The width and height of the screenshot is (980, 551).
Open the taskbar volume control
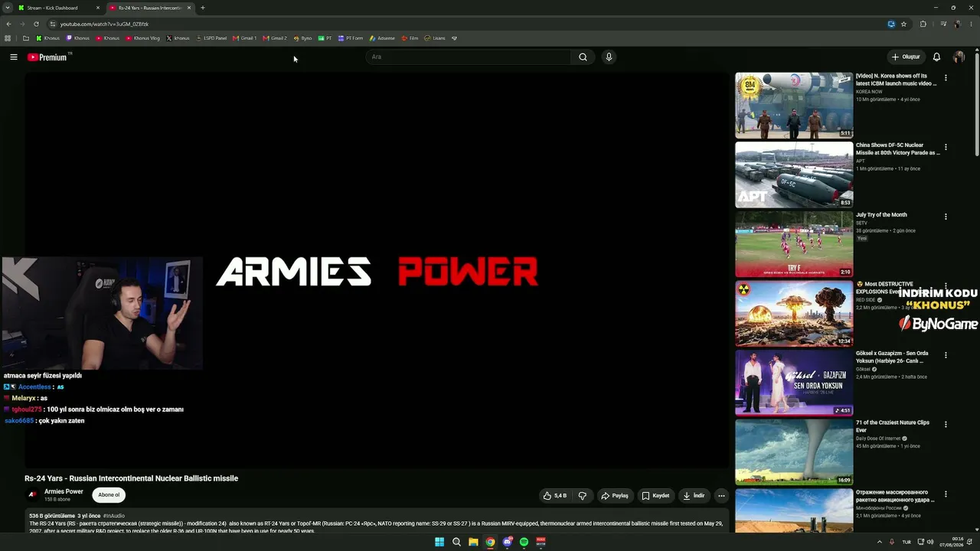click(930, 542)
